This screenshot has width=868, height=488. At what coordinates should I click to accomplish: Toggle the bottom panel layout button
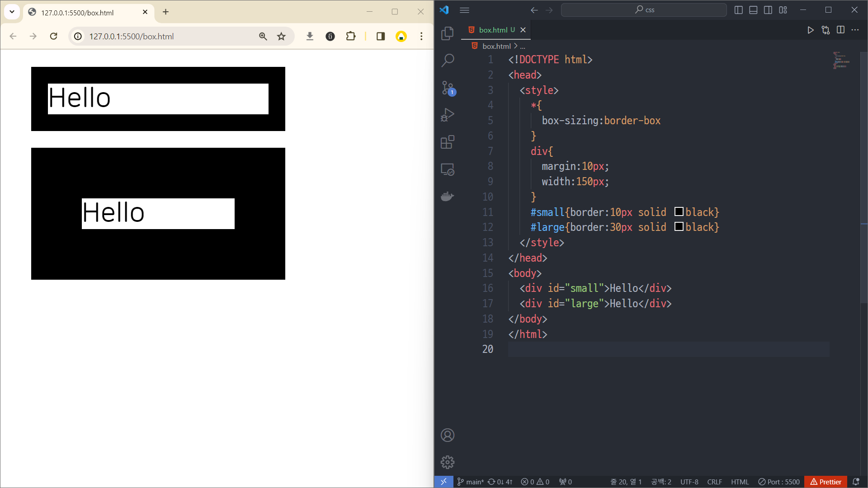tap(753, 10)
